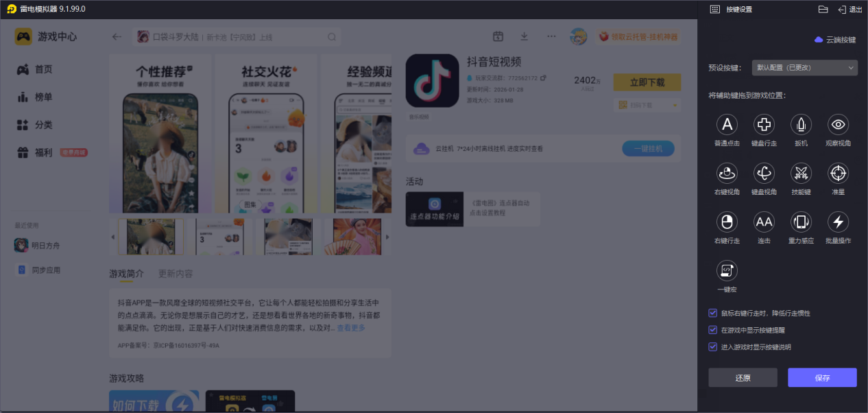Image resolution: width=868 pixels, height=413 pixels.
Task: Click the search field showing 口袋斗罗大陆
Action: [237, 37]
